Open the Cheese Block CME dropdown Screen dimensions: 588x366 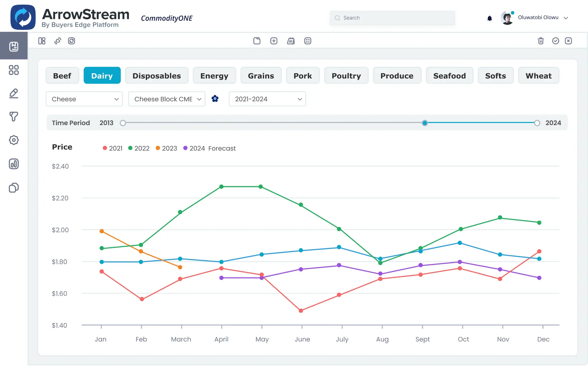point(167,99)
